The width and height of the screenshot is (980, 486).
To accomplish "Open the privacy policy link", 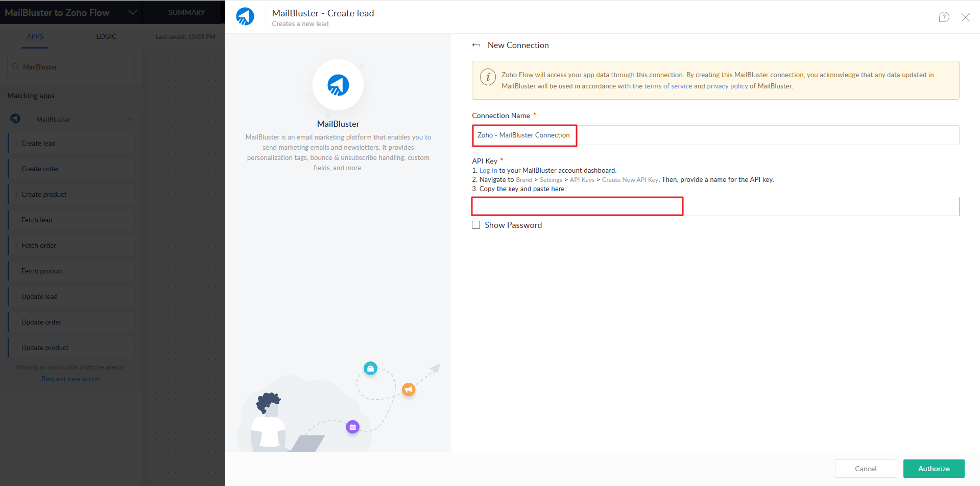I will [727, 86].
